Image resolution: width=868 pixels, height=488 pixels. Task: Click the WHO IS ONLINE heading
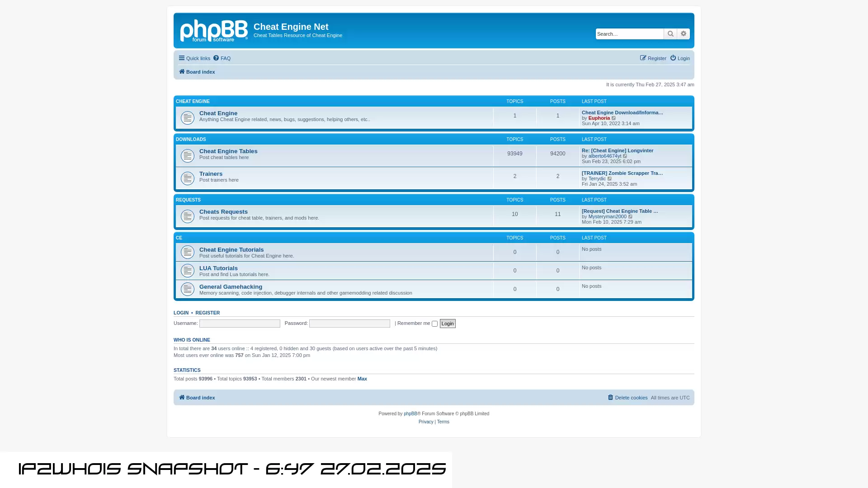click(192, 340)
